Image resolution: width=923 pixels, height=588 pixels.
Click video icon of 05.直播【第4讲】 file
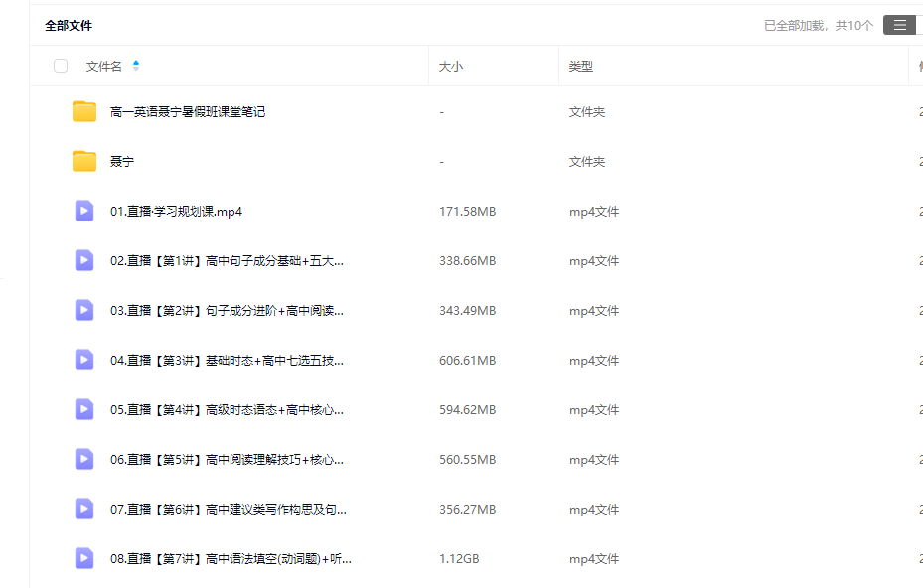tap(84, 409)
